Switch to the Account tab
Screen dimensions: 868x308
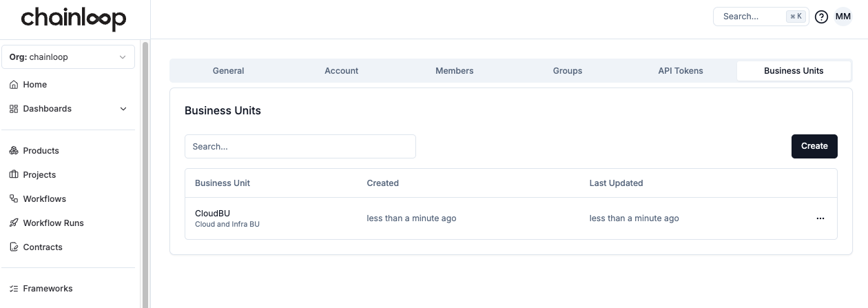[342, 71]
